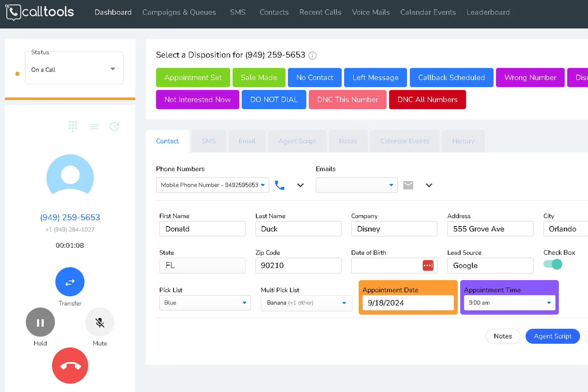The height and width of the screenshot is (392, 588).
Task: Switch to the Email tab
Action: click(247, 141)
